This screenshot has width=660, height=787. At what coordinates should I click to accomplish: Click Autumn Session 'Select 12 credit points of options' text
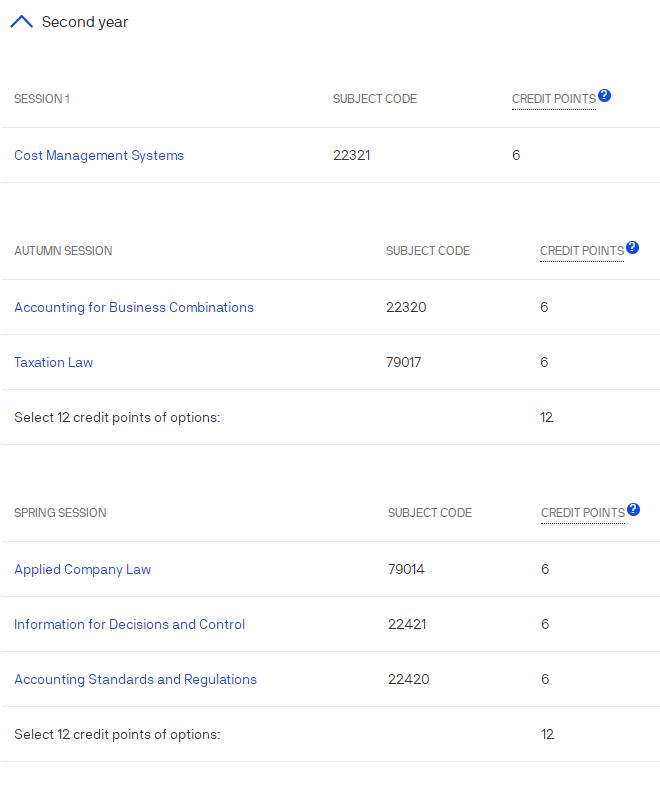tap(117, 418)
